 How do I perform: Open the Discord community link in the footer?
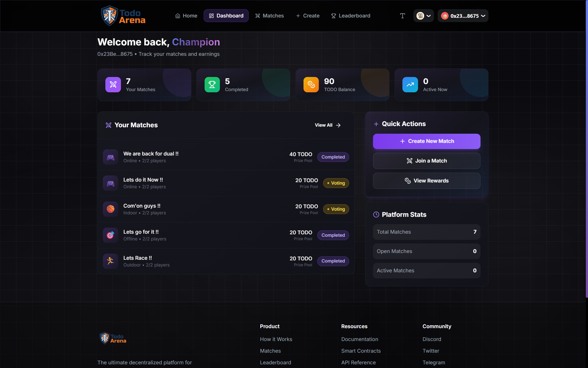432,339
